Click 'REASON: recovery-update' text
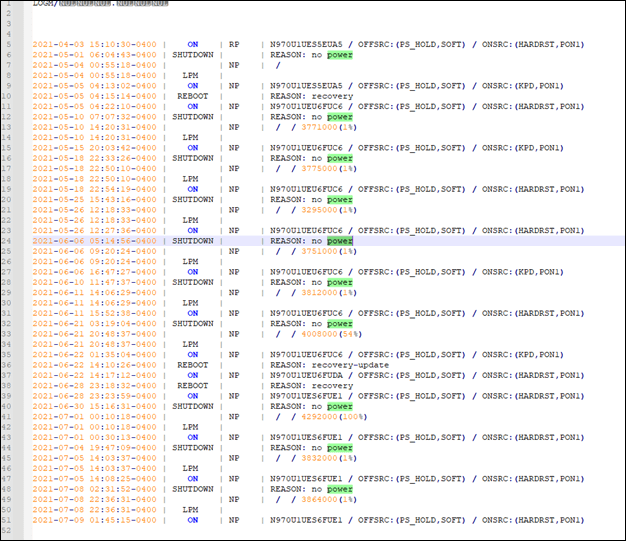Viewport: 626px width, 541px height. pos(329,365)
